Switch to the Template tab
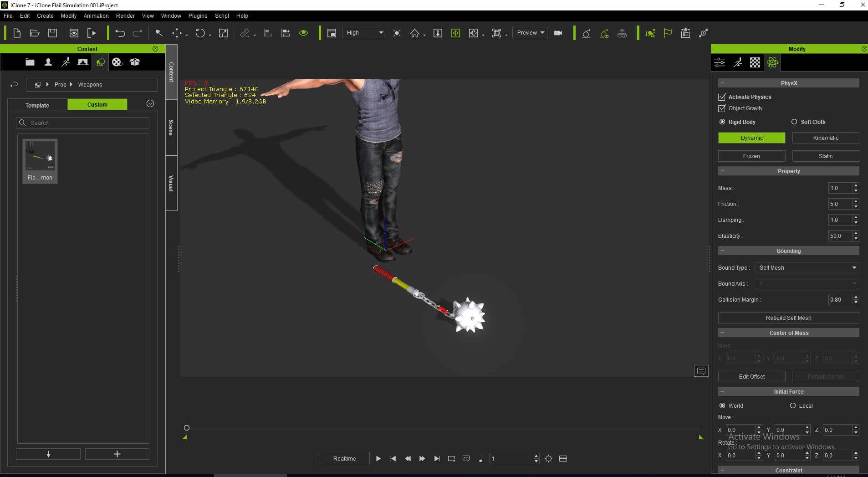Image resolution: width=868 pixels, height=477 pixels. pos(37,105)
